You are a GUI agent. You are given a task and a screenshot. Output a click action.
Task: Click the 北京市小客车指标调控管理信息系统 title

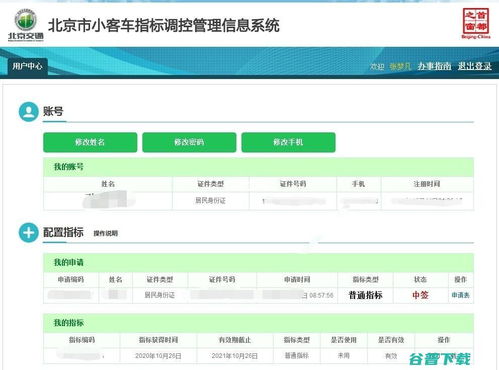pyautogui.click(x=164, y=26)
